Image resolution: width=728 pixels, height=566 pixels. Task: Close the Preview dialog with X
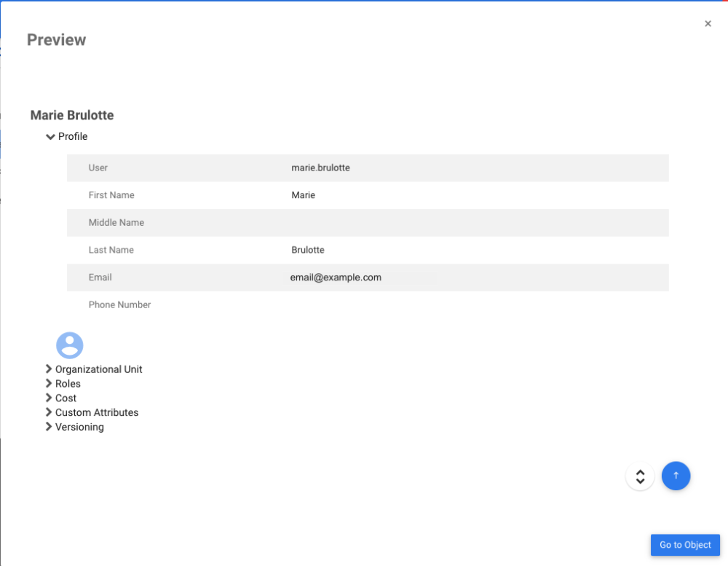click(708, 24)
